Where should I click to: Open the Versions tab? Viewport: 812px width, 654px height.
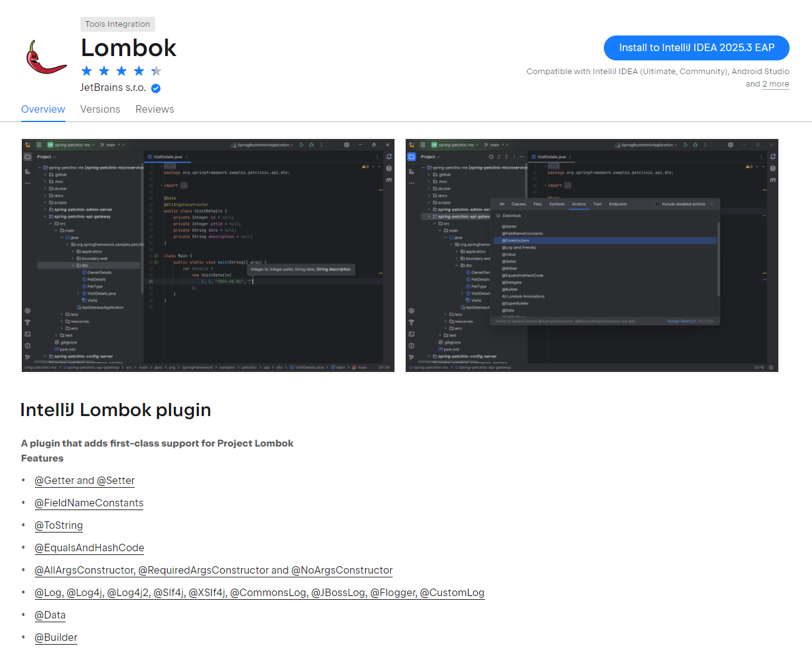point(100,109)
